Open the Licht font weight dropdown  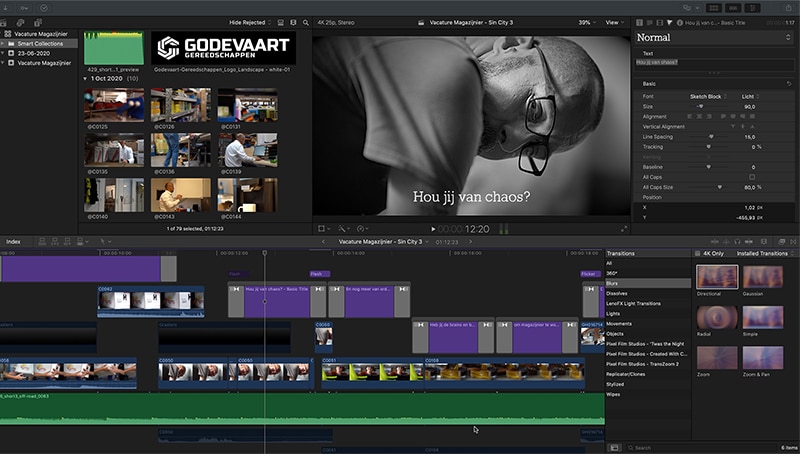pyautogui.click(x=751, y=96)
